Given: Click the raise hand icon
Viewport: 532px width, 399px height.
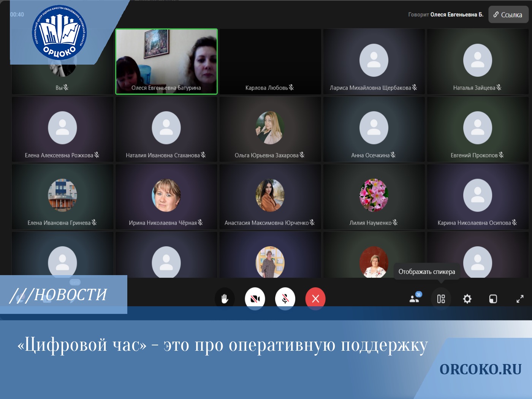Looking at the screenshot, I should pyautogui.click(x=225, y=299).
